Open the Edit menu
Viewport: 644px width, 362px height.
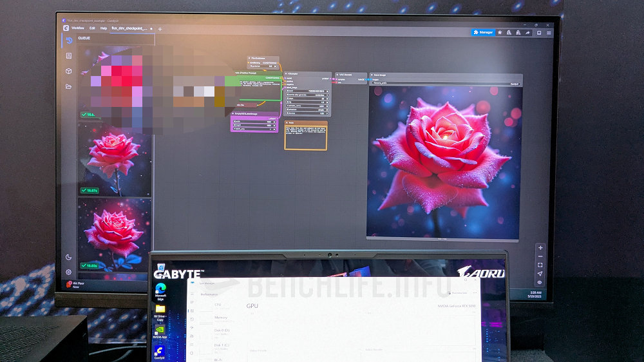point(92,28)
